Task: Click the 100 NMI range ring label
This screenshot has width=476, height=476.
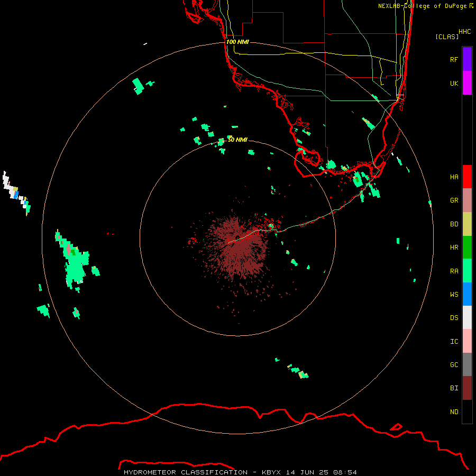Action: point(237,42)
